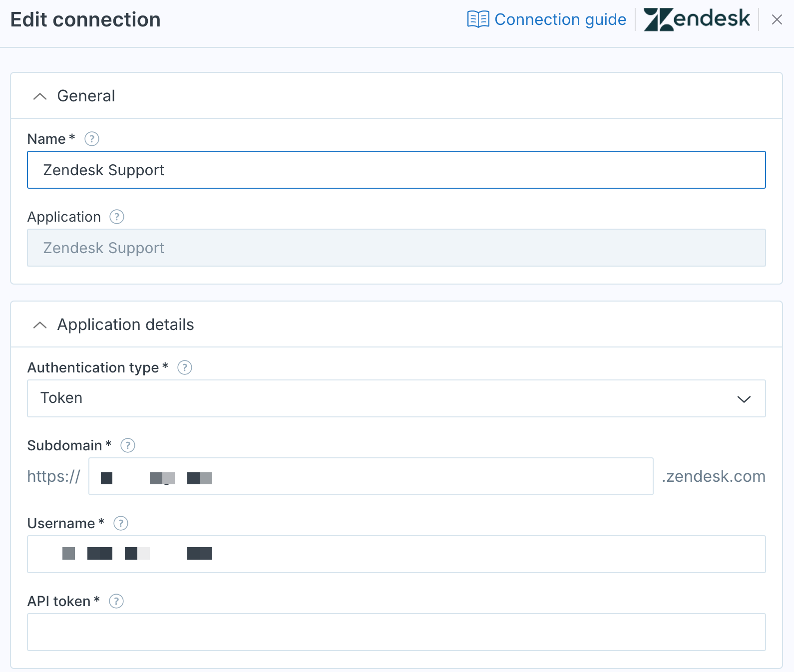Show help for the Name field
Screen dimensions: 794x672
(x=92, y=139)
